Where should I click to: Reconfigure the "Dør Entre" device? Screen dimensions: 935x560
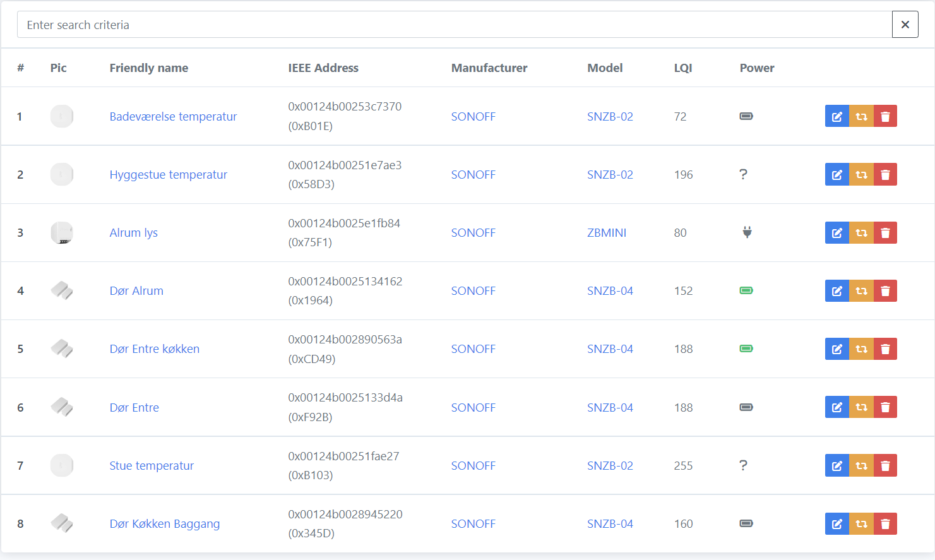point(861,407)
